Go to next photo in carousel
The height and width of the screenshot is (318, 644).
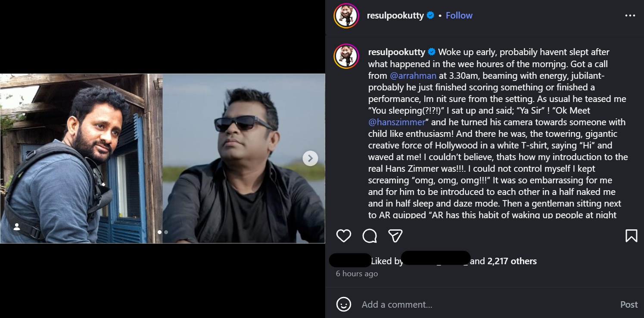[310, 158]
